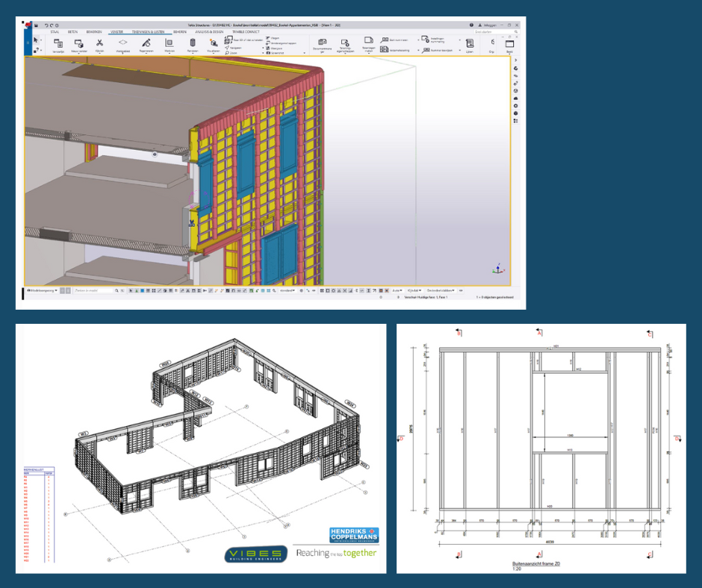Select the Kliplak scissors tool
The width and height of the screenshot is (702, 588).
point(99,45)
